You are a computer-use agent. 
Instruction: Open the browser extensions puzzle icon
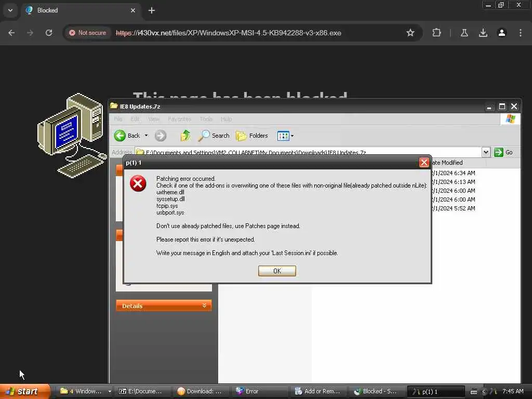[x=436, y=33]
